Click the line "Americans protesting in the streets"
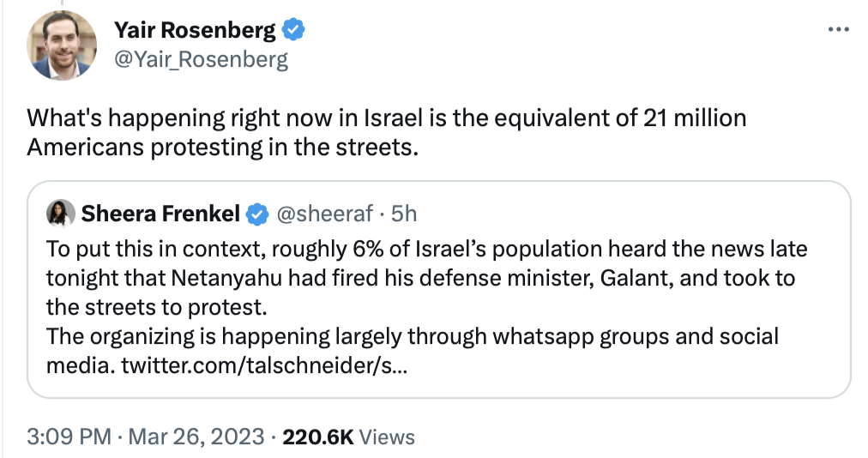The height and width of the screenshot is (458, 868). [222, 147]
